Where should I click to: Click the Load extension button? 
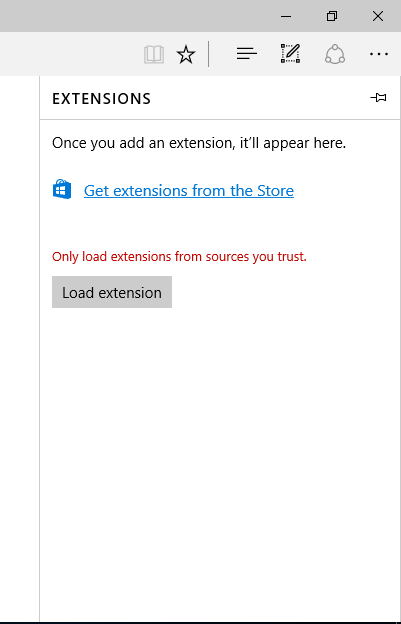coord(112,292)
